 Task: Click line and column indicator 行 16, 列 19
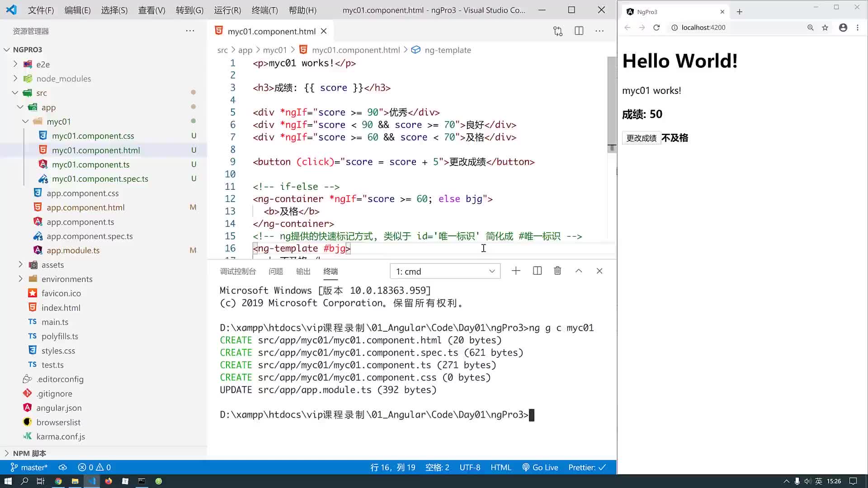392,467
